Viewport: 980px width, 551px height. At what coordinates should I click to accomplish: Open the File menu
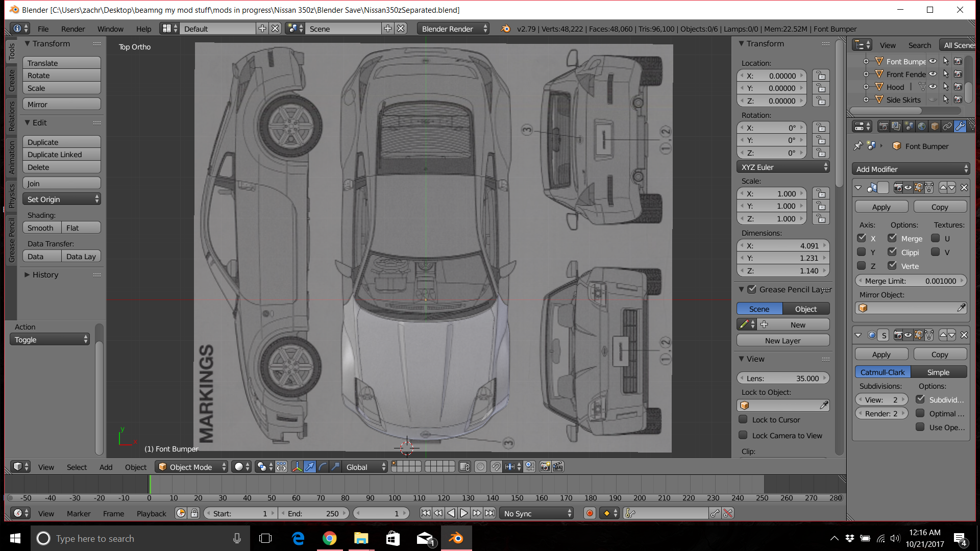[x=43, y=29]
